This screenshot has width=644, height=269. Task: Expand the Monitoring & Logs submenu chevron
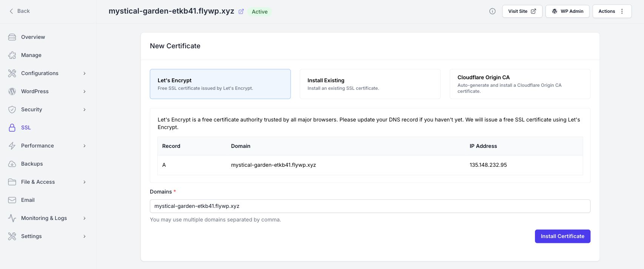point(85,218)
